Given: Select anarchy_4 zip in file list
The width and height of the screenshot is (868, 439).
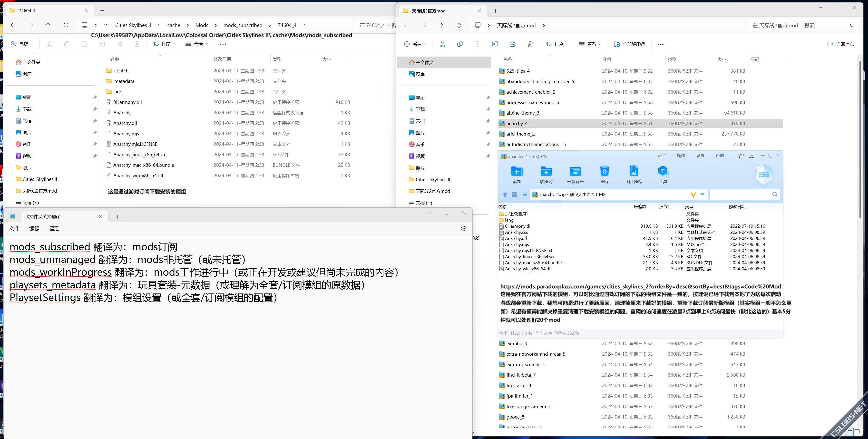Looking at the screenshot, I should [x=640, y=123].
